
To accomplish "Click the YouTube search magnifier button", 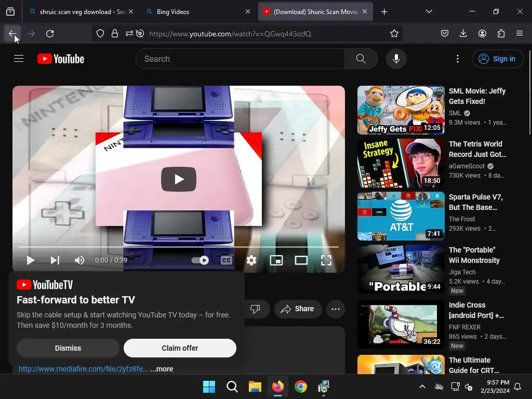I will 361,59.
